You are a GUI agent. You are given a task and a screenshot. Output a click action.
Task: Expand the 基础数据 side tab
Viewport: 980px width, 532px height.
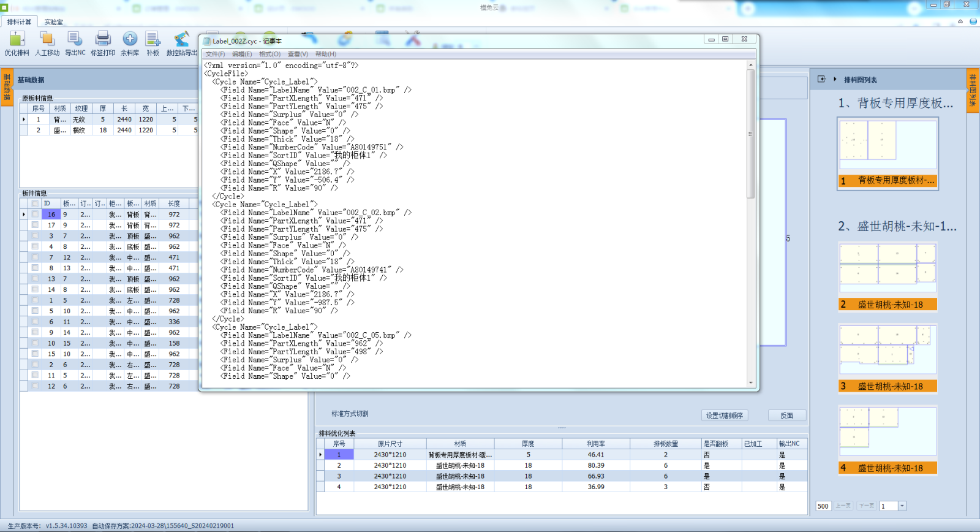pos(7,88)
